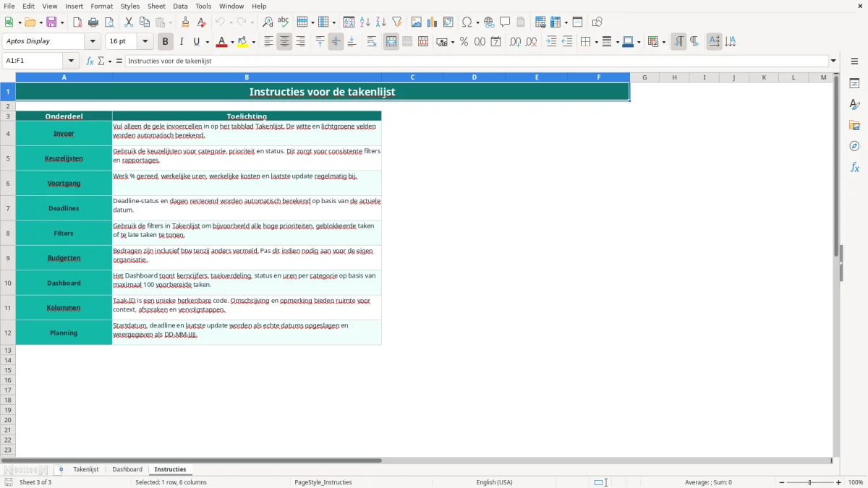Click the English (USA) language status
Screen dimensions: 868x488
[494, 482]
